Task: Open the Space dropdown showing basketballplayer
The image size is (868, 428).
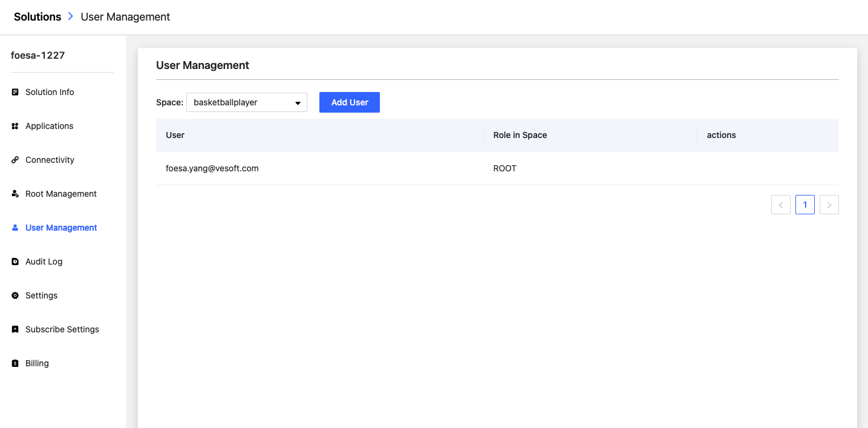Action: tap(247, 102)
